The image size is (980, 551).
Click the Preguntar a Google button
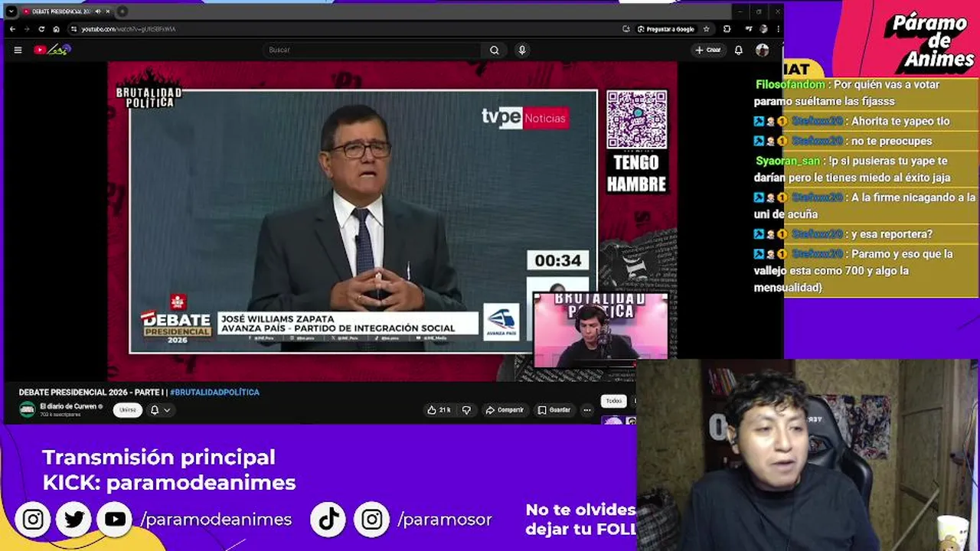(666, 29)
